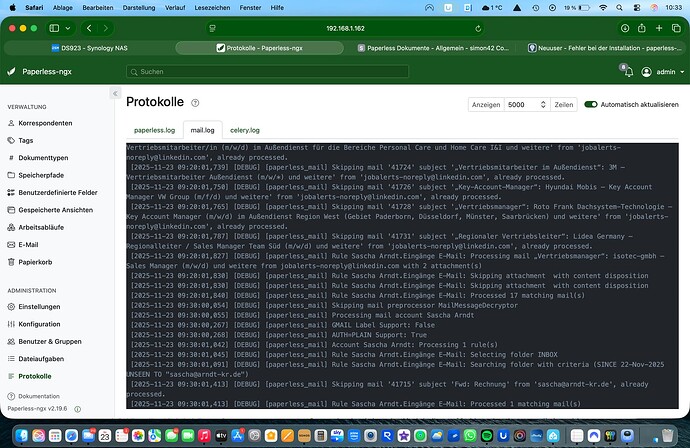Click the Safari share button
This screenshot has width=690, height=448.
[642, 28]
